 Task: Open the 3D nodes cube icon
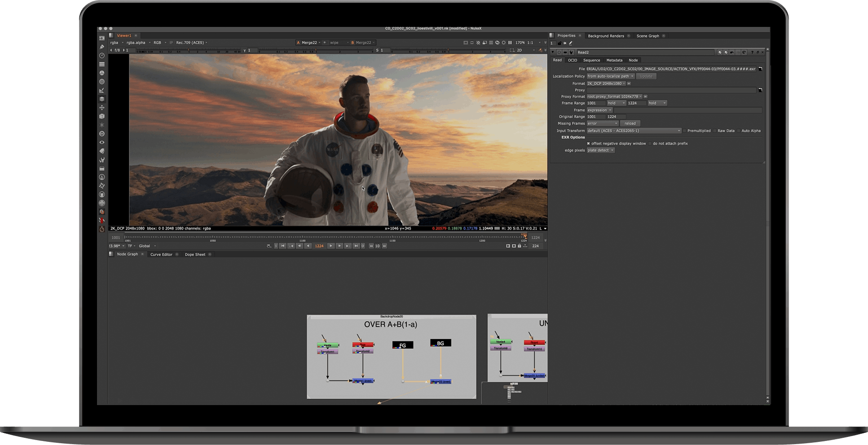coord(102,116)
